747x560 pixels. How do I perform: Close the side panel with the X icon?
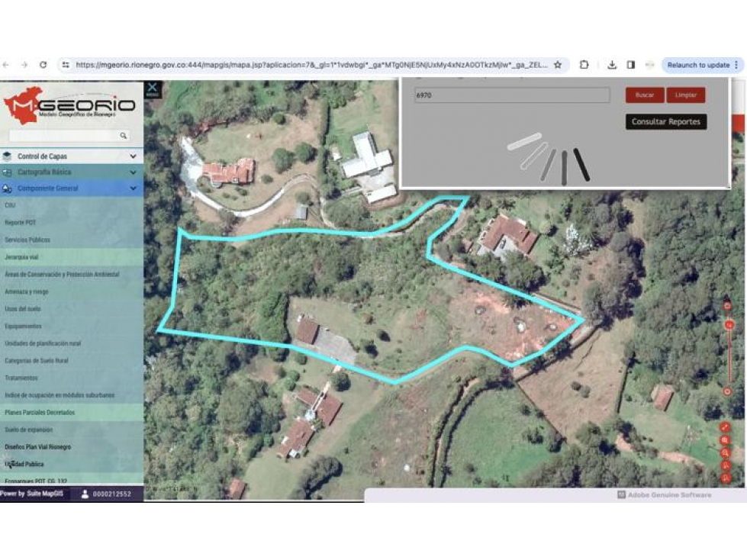[x=153, y=88]
